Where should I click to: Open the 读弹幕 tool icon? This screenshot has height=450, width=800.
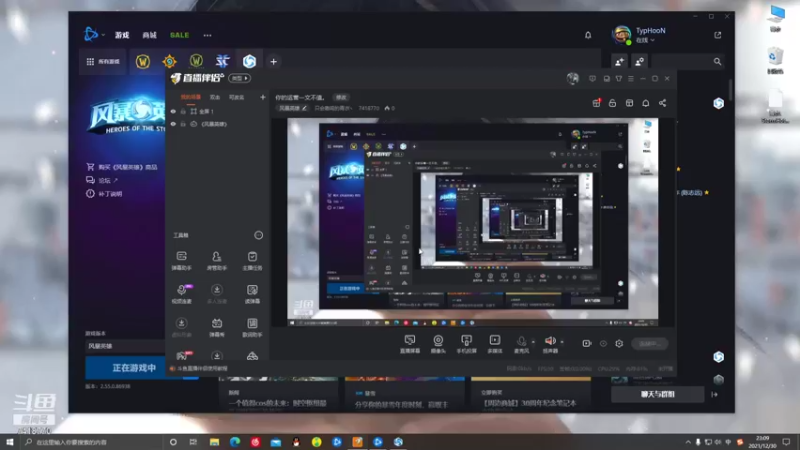(252, 294)
